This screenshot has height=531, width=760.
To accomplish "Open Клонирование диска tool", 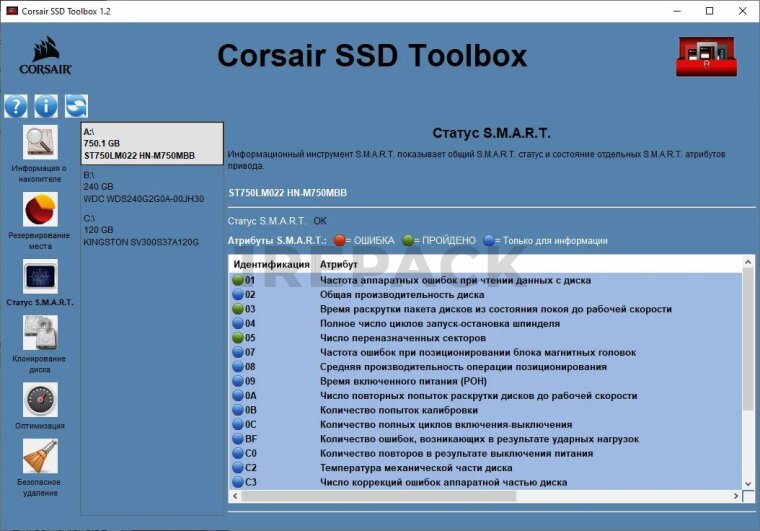I will click(40, 333).
